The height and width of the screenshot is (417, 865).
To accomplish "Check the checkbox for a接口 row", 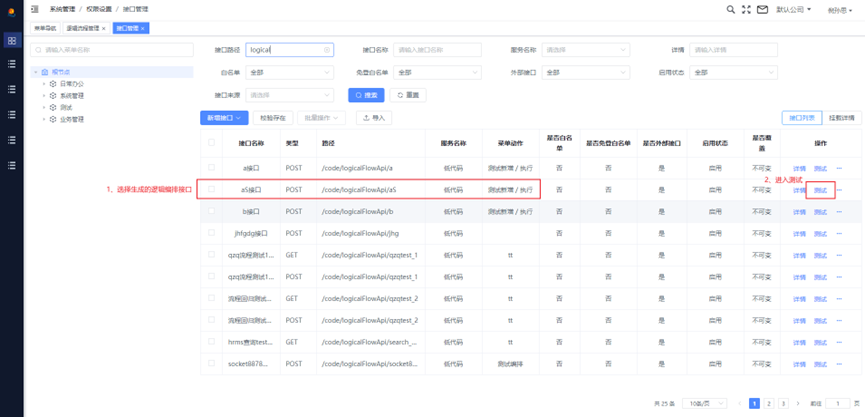I will (211, 167).
